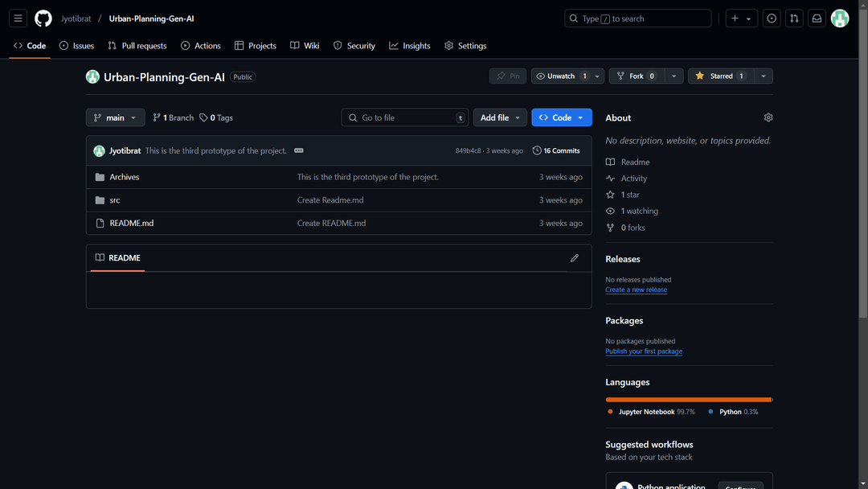The width and height of the screenshot is (868, 489).
Task: Expand Unwatch notification options arrow
Action: tap(596, 76)
